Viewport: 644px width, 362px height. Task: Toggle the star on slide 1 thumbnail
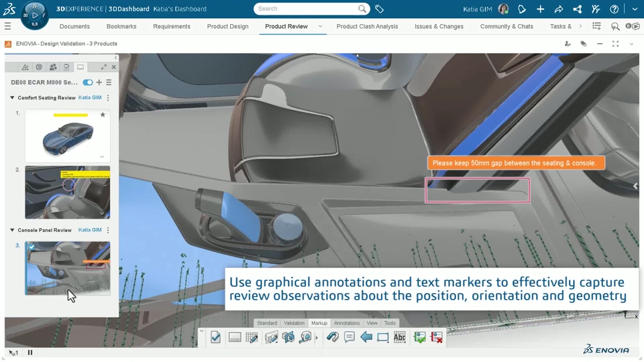(103, 115)
